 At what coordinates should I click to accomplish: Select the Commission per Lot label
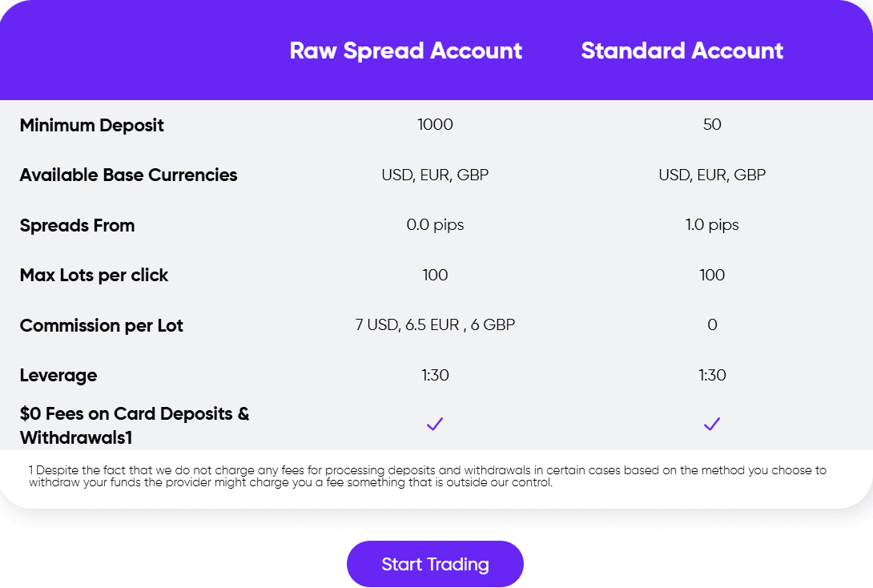click(101, 325)
